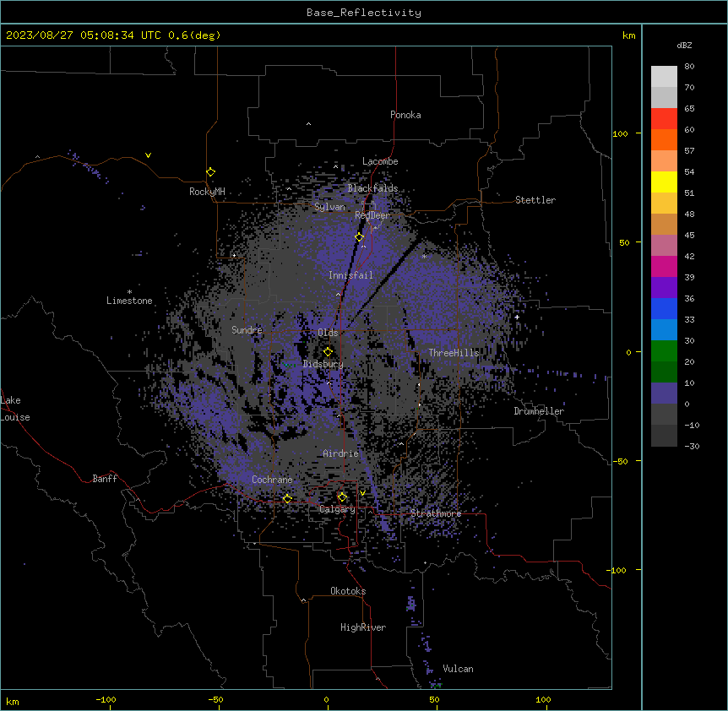Select the Drumheller label
Screen dimensions: 728x711
point(539,411)
